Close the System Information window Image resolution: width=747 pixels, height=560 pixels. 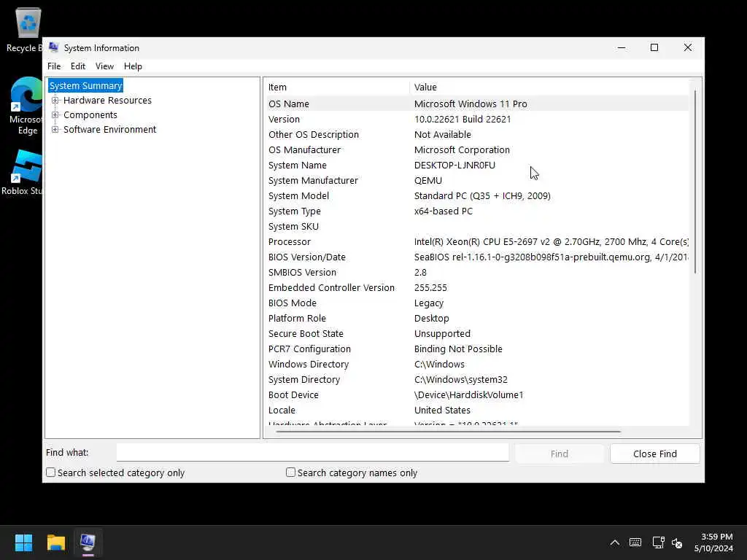click(687, 47)
